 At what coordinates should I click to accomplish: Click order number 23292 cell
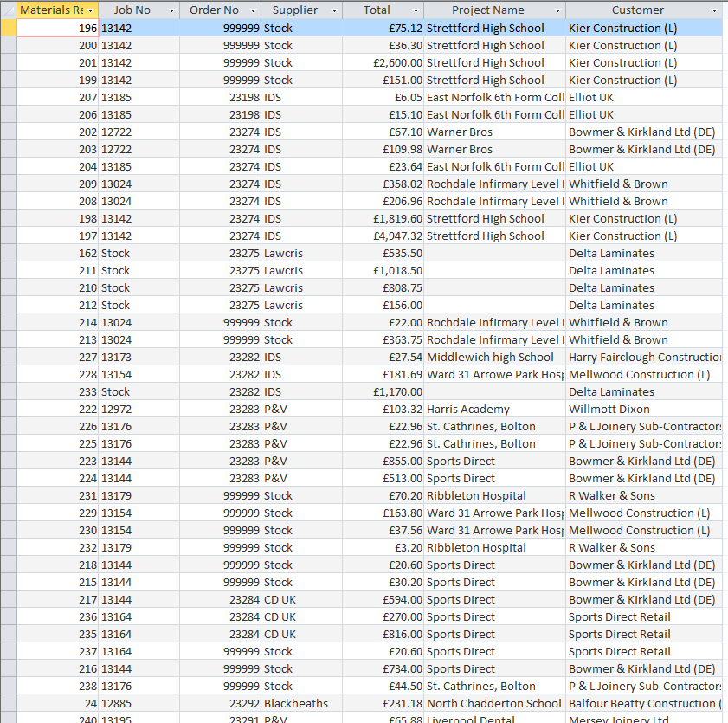point(221,703)
